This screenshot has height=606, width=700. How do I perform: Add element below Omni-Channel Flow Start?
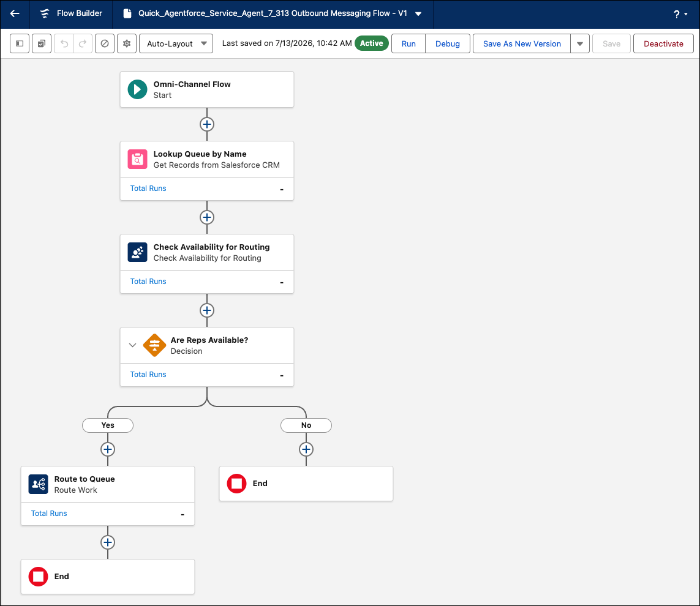(x=207, y=124)
